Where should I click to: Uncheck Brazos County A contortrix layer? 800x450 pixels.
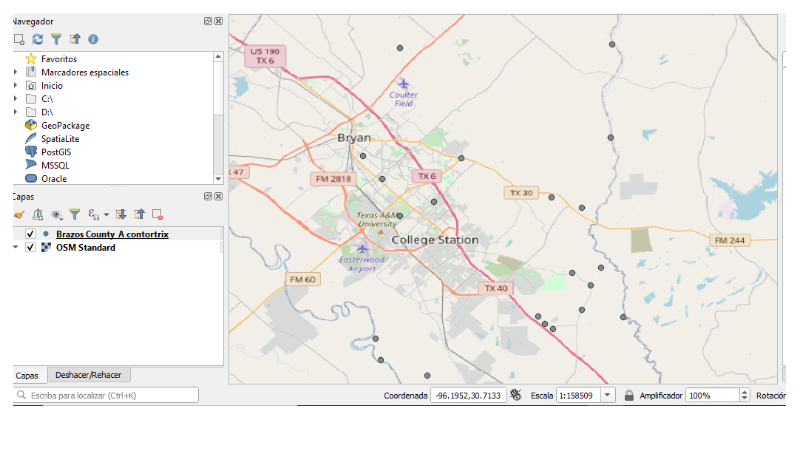coord(30,234)
